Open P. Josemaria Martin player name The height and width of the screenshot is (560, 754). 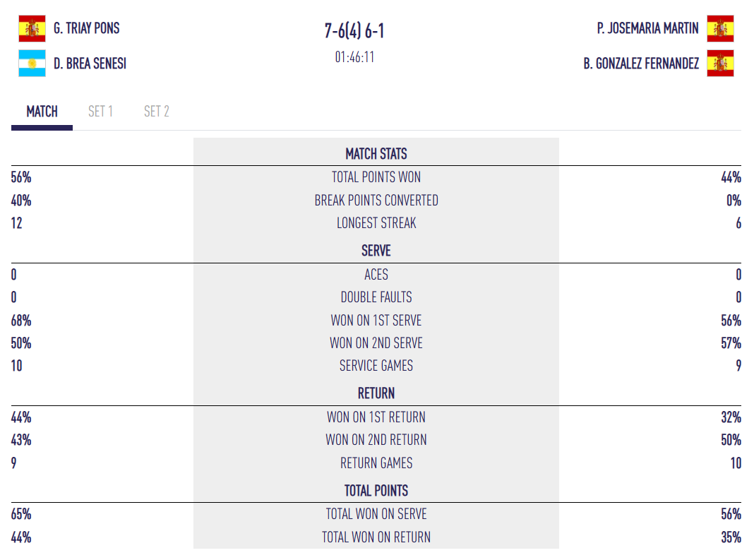coord(647,29)
